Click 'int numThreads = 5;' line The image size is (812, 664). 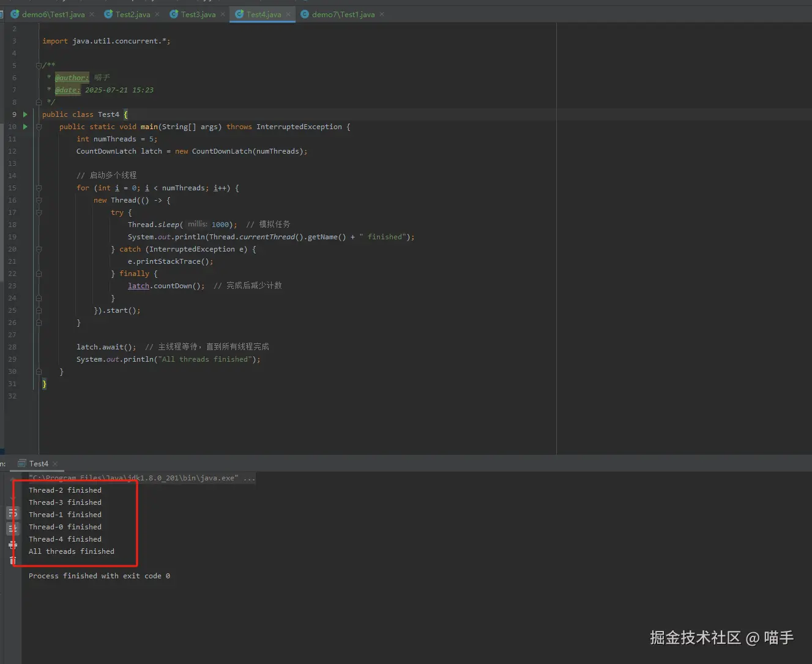pos(117,139)
